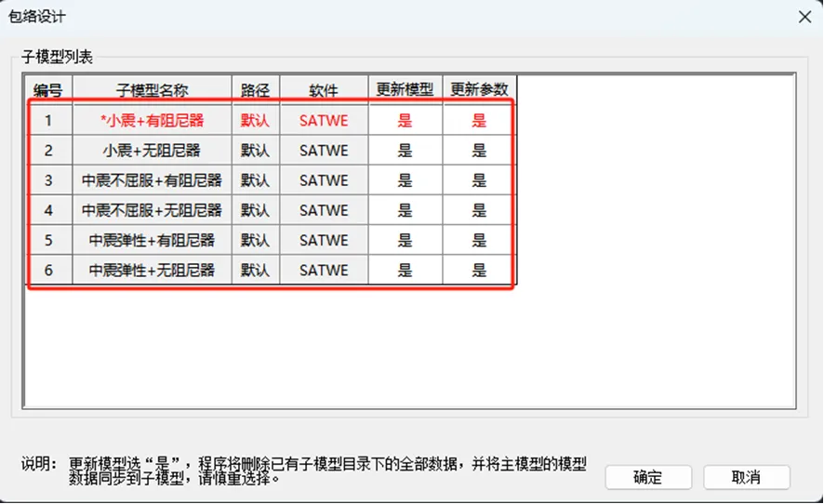Select the 中震不屈服+有阻尼器 sub-model name

point(153,180)
